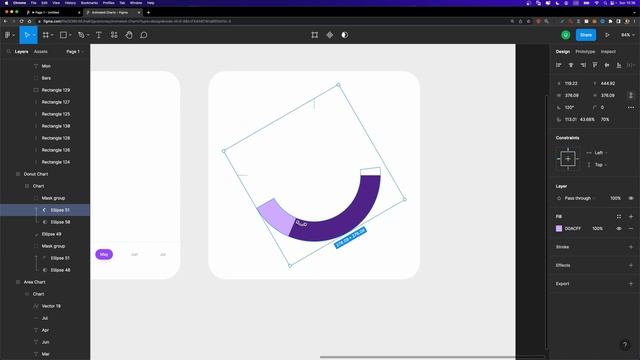
Task: Open the help button
Action: point(625,345)
